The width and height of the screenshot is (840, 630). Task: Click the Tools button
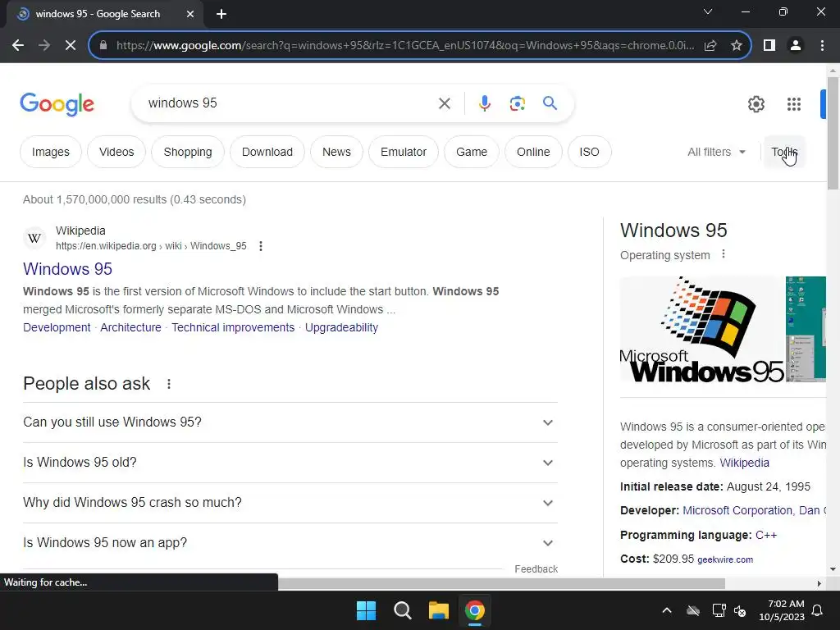pyautogui.click(x=784, y=152)
